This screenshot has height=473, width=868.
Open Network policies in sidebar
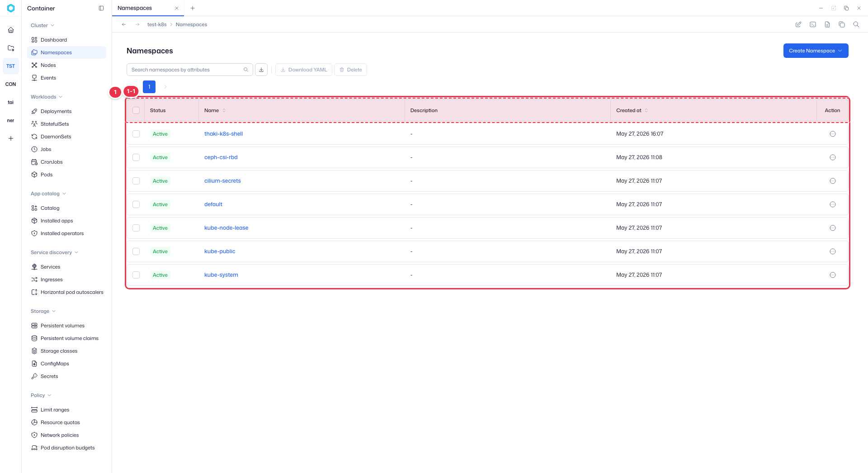[66, 435]
